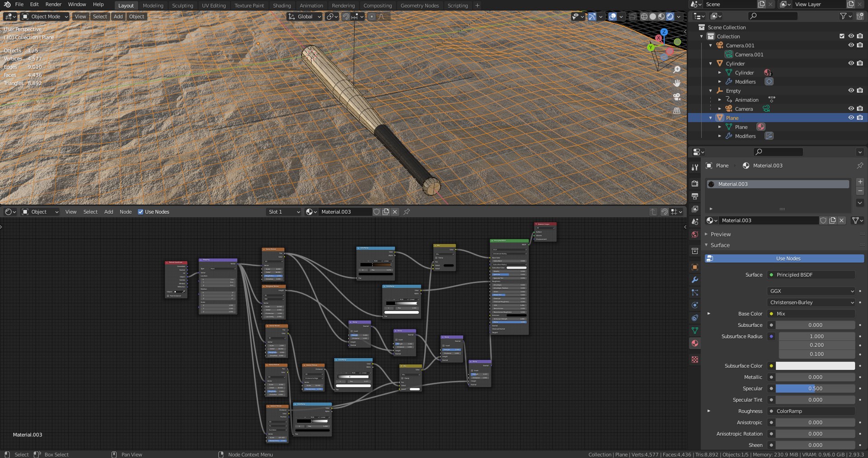Toggle viewport overlays display

[612, 16]
